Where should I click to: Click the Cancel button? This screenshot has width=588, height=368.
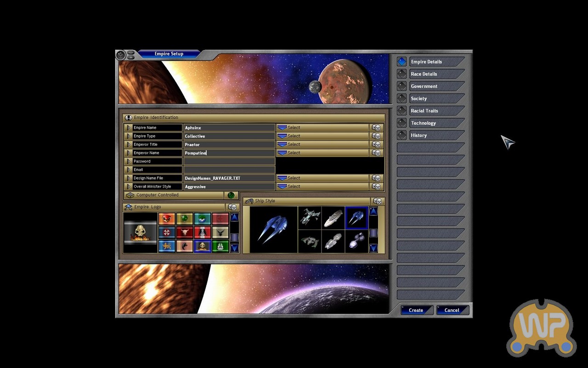452,310
